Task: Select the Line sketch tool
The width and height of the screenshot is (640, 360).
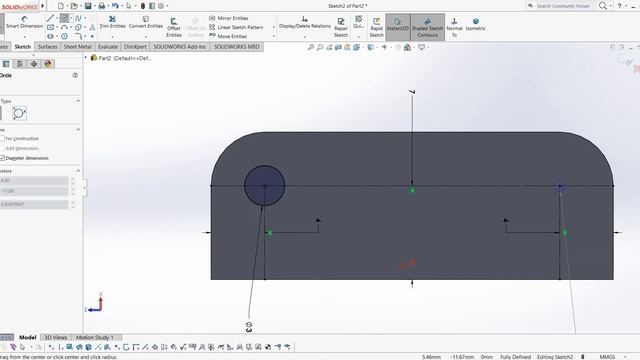Action: [x=50, y=18]
